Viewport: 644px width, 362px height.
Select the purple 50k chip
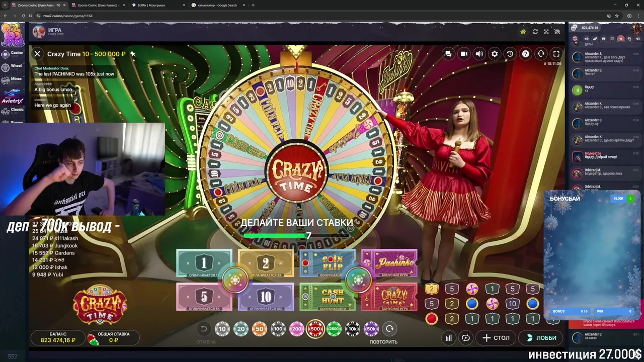pyautogui.click(x=371, y=329)
